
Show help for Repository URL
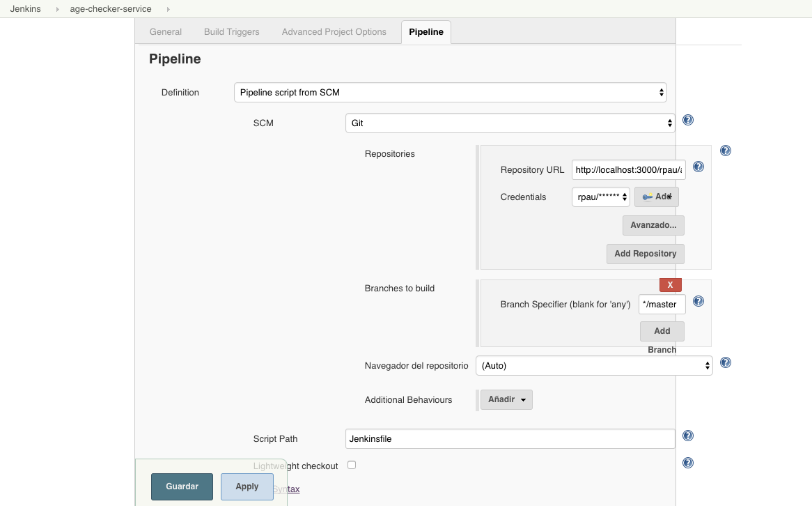(x=698, y=167)
